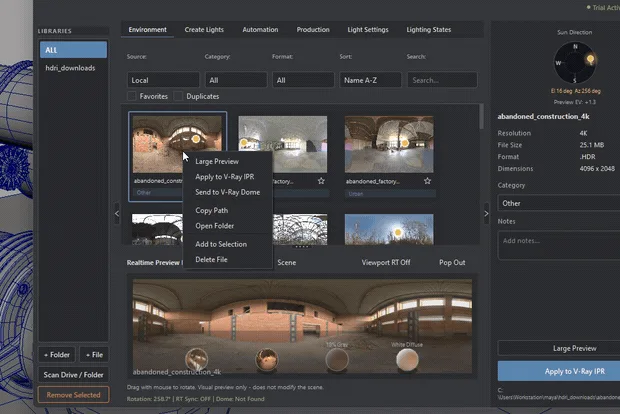Select the White Diffuse preview sphere

[x=407, y=360]
